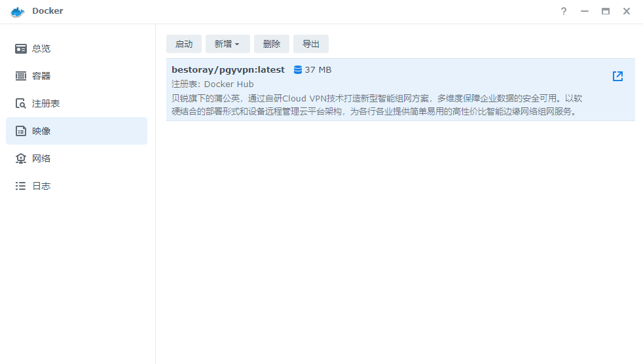The height and width of the screenshot is (364, 643).
Task: Click the 总览 overview icon
Action: 20,49
